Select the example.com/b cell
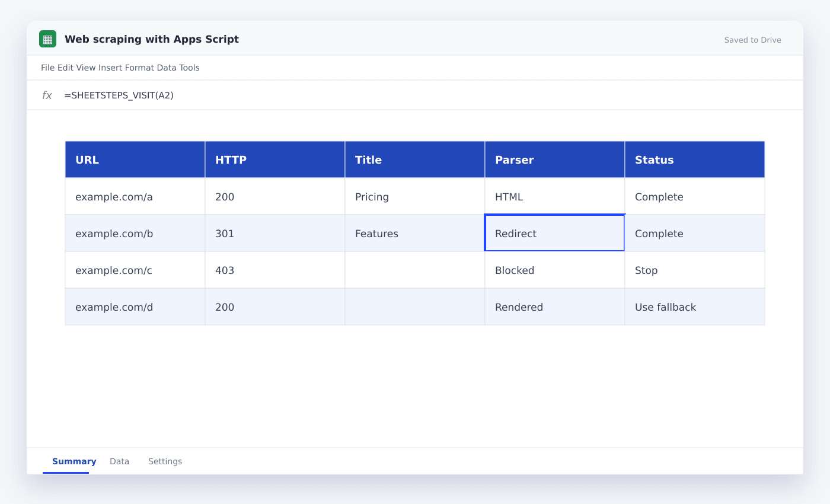This screenshot has height=504, width=830. click(x=135, y=233)
